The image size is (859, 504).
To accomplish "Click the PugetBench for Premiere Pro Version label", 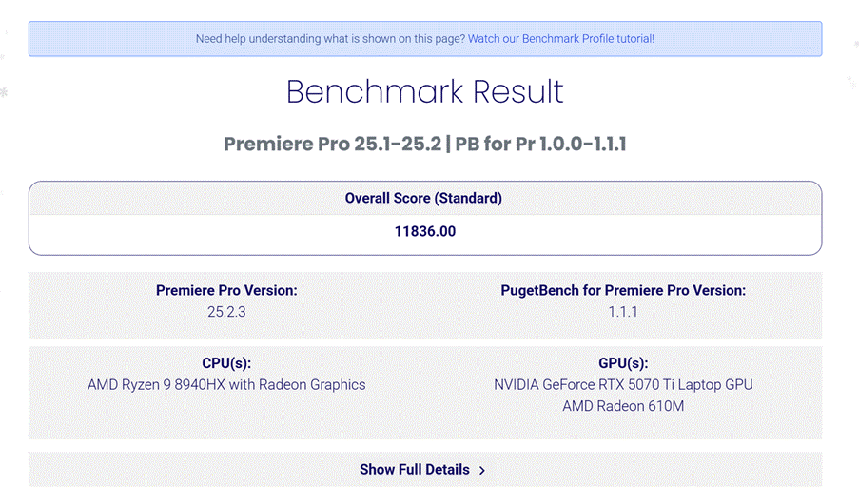I will [x=623, y=290].
